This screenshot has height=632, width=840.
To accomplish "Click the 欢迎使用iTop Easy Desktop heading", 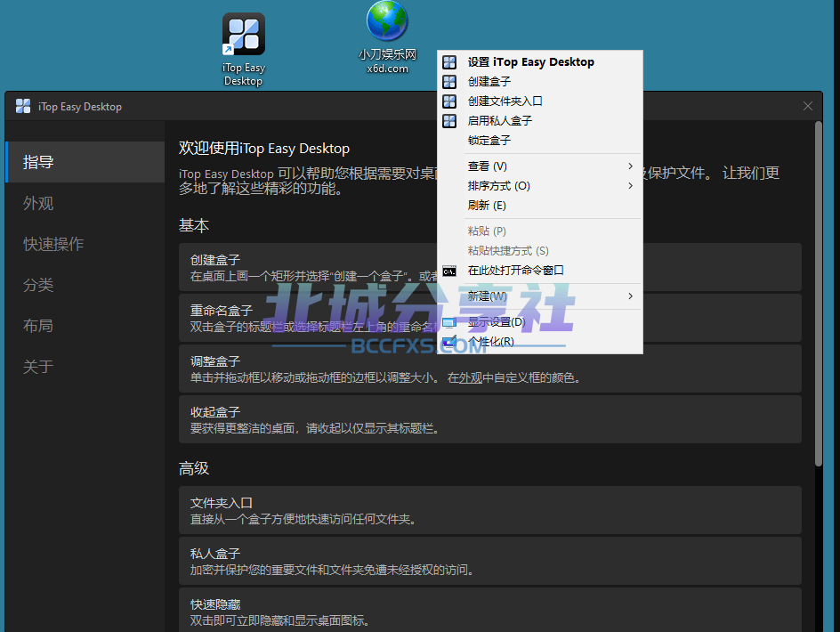I will (264, 149).
